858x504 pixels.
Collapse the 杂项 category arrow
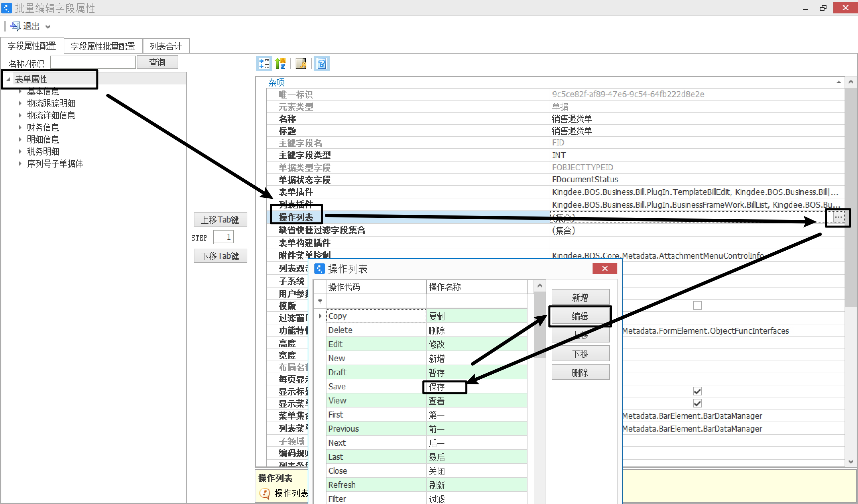(839, 82)
